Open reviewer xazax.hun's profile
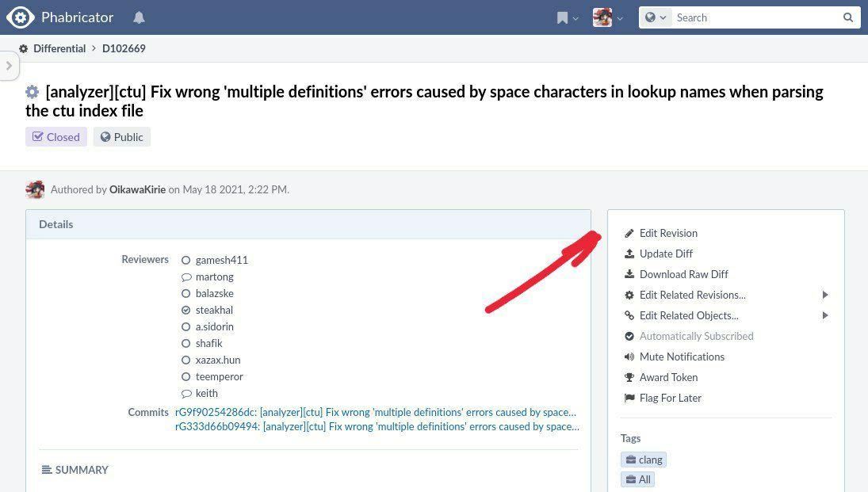Image resolution: width=868 pixels, height=492 pixels. pyautogui.click(x=218, y=360)
